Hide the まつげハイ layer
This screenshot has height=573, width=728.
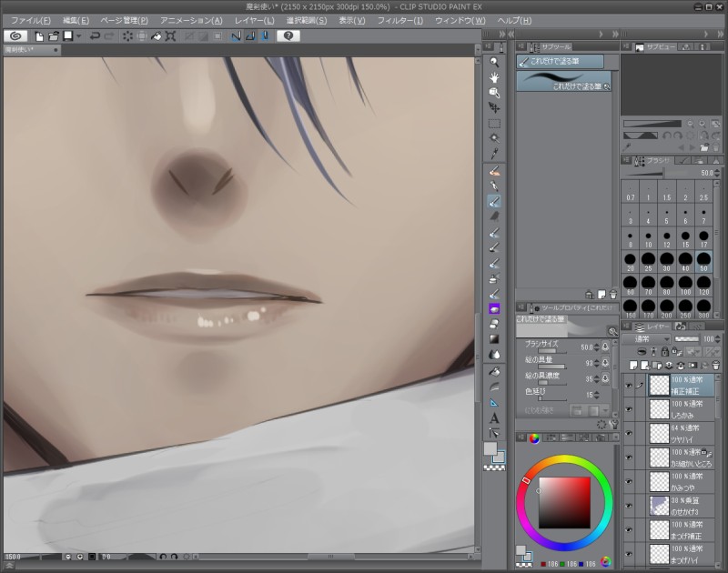point(629,554)
